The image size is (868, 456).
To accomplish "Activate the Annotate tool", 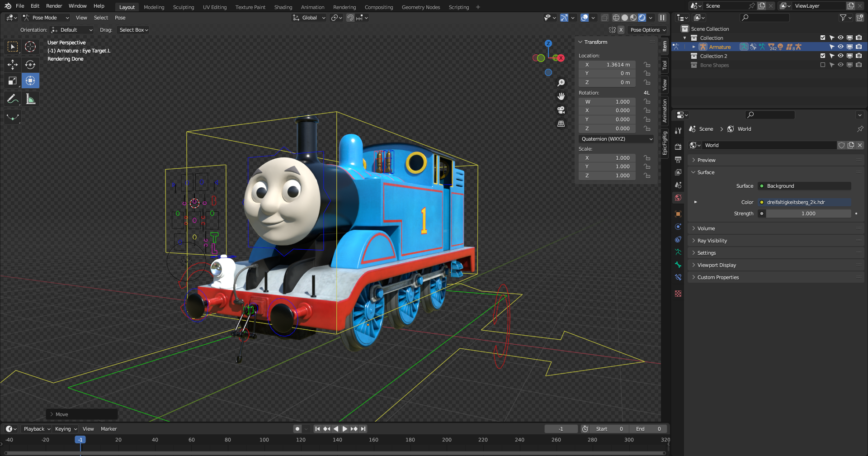I will tap(13, 99).
